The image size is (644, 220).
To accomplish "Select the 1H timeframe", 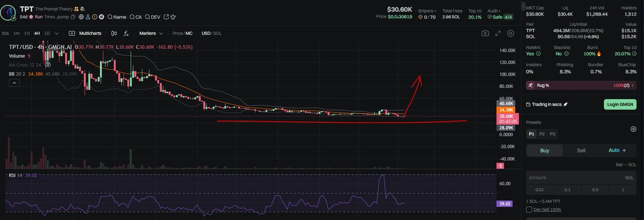I will pyautogui.click(x=27, y=33).
